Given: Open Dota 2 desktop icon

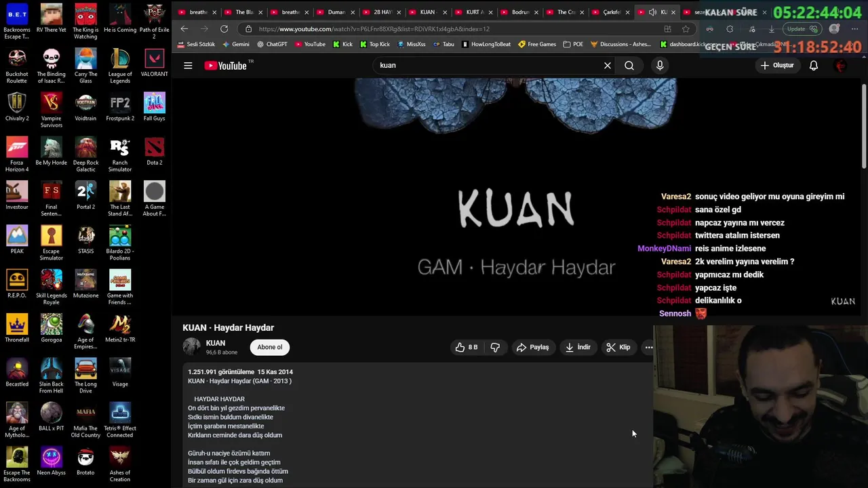Looking at the screenshot, I should (155, 152).
